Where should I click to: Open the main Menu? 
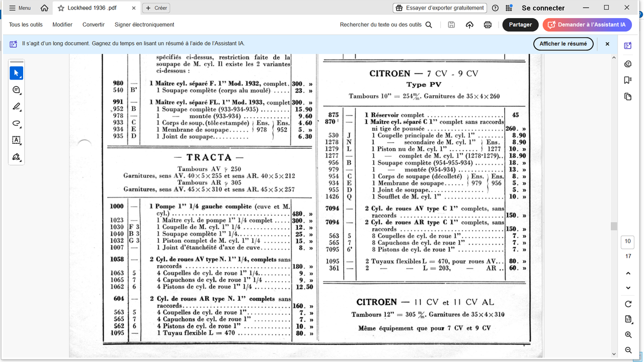tap(20, 8)
